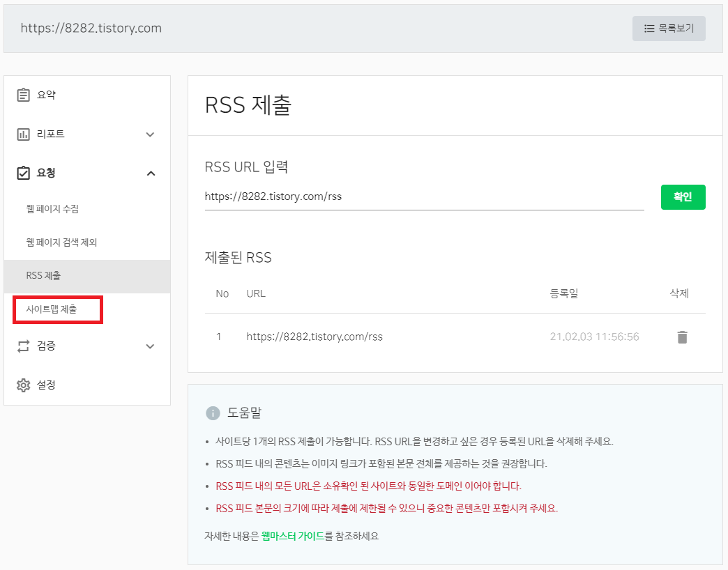Open the 설정 menu label
728x570 pixels.
pyautogui.click(x=46, y=385)
